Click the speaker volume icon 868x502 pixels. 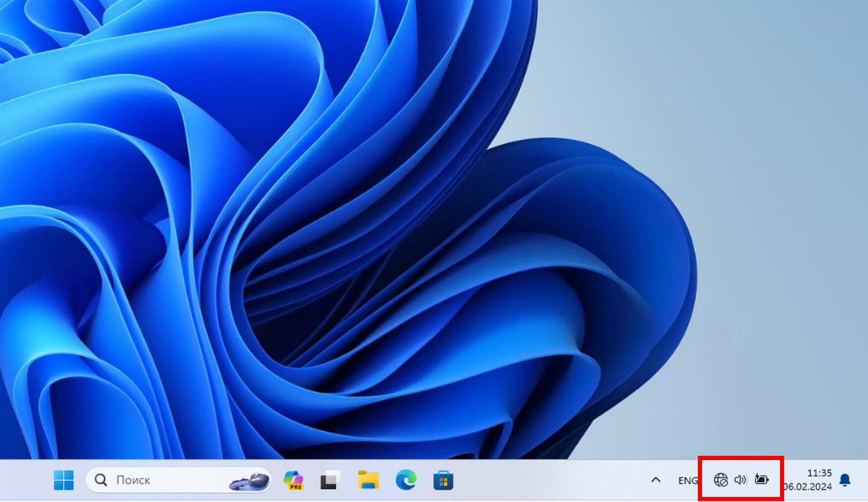(741, 480)
